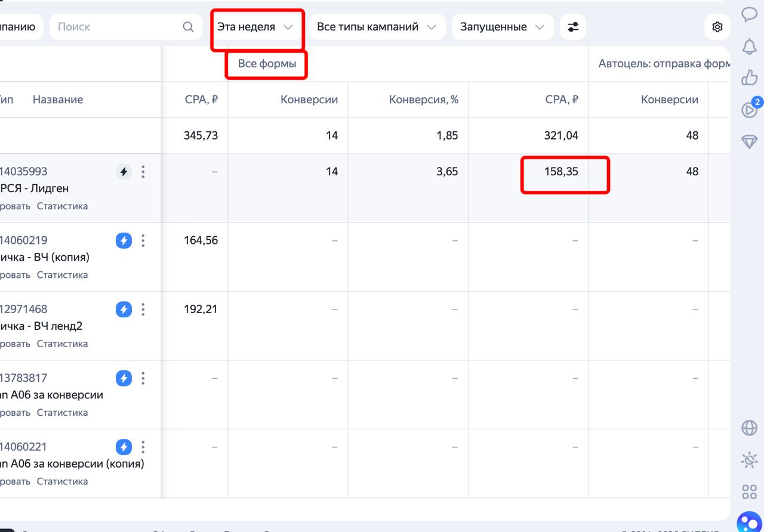The height and width of the screenshot is (532, 764).
Task: Click the Поиск search field
Action: 125,27
